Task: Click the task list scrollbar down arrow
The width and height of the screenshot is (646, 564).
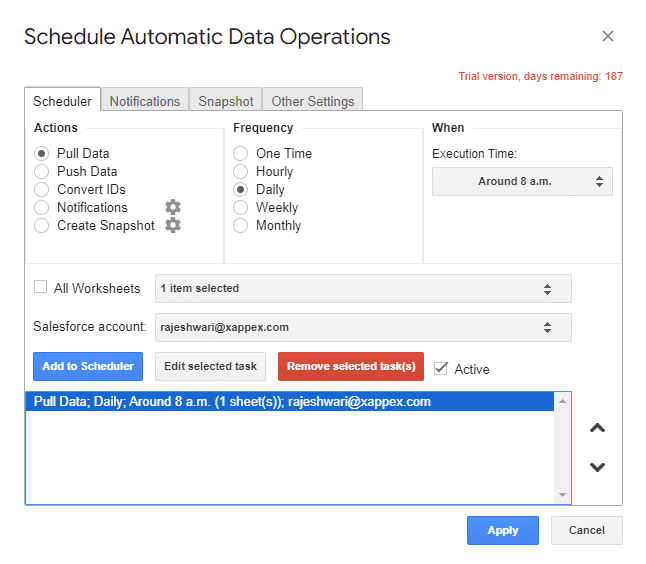Action: click(x=563, y=495)
